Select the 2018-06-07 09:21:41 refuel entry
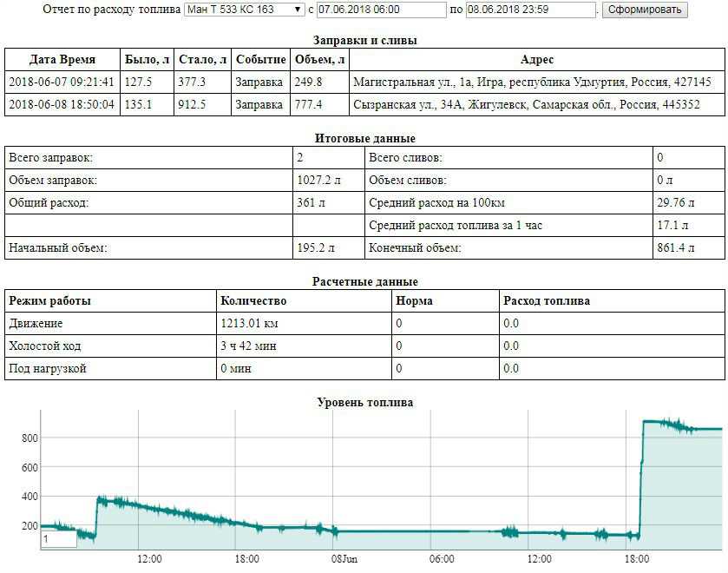 (x=62, y=82)
